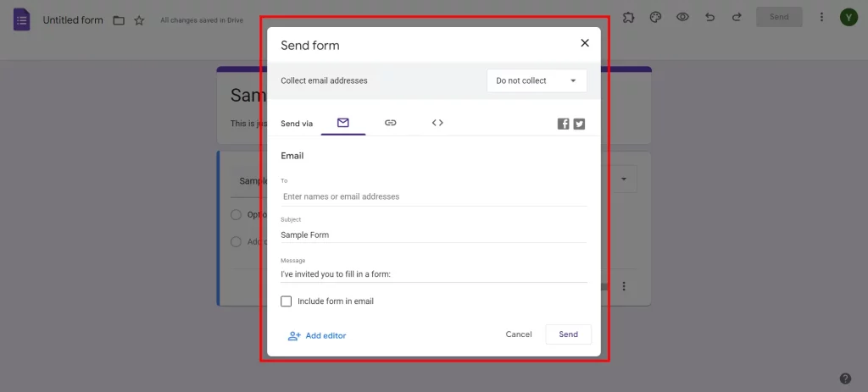This screenshot has height=392, width=868.
Task: Star the Untitled form
Action: tap(140, 20)
